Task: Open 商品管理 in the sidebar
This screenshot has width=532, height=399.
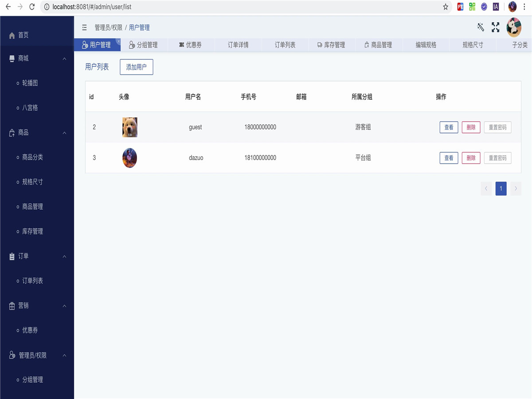Action: click(x=32, y=207)
